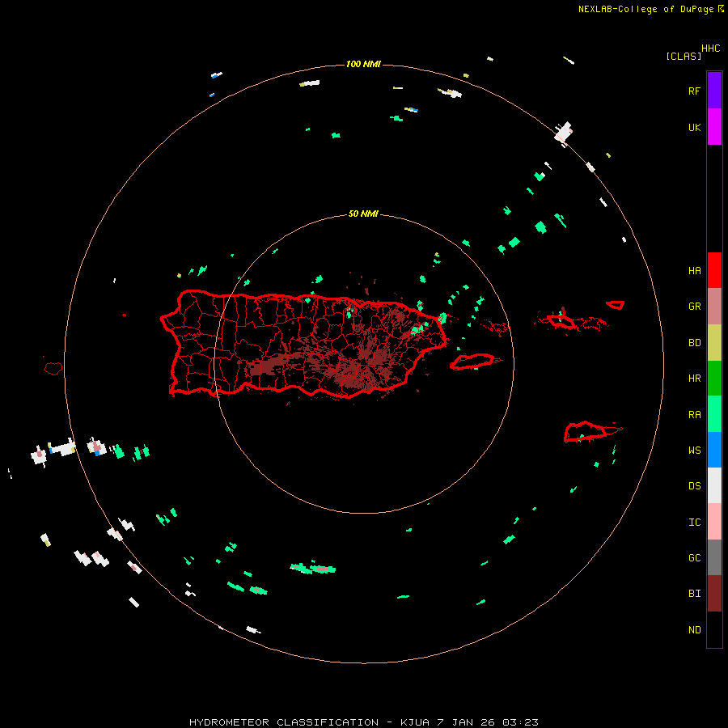Click the UK legend label

pyautogui.click(x=694, y=127)
